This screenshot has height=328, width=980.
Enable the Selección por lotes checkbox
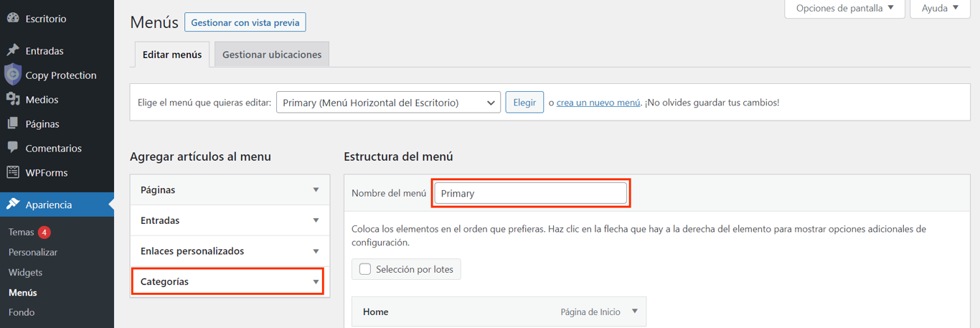coord(365,269)
